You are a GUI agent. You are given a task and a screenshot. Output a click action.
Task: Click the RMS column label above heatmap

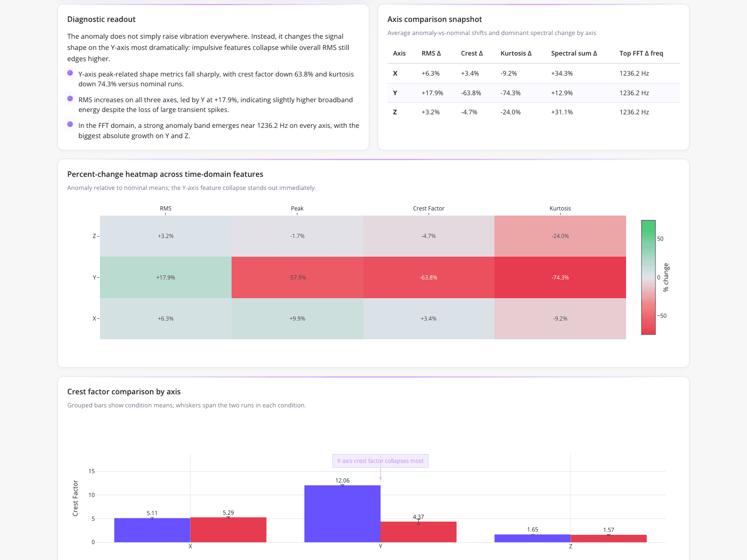(166, 209)
